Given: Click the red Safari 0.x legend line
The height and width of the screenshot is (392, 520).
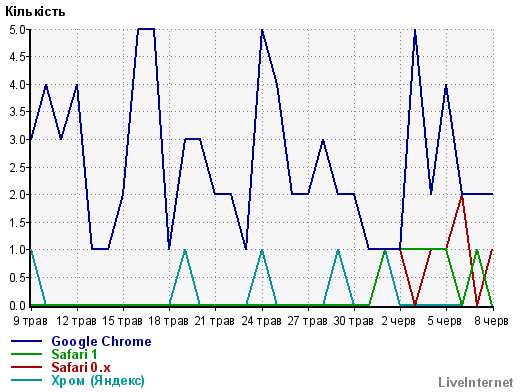Looking at the screenshot, I should [27, 367].
